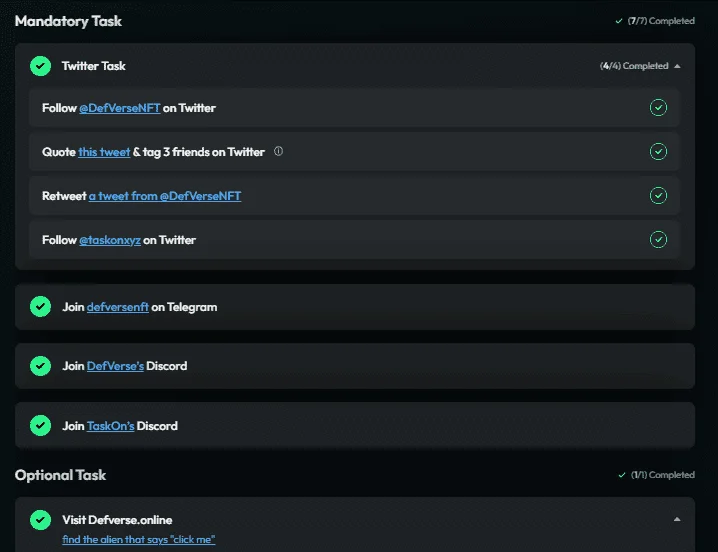Collapse the Twitter Task section arrow
This screenshot has height=552, width=718.
tap(677, 66)
